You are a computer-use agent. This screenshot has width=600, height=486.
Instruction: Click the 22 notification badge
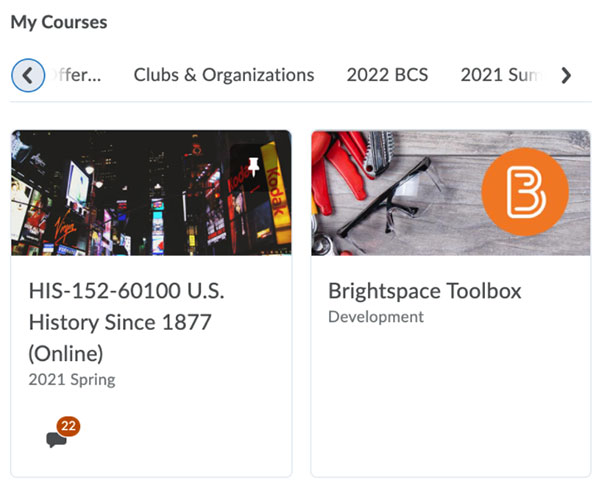[x=68, y=426]
